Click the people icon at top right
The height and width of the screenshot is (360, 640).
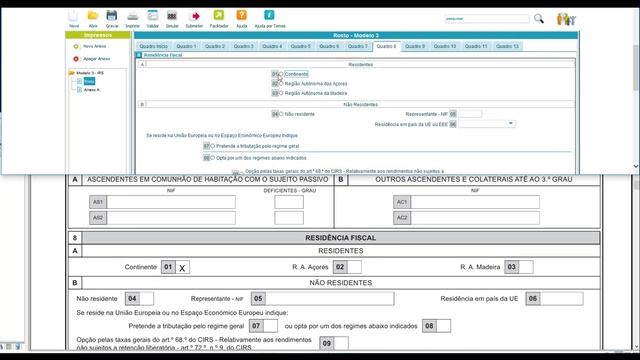click(566, 19)
